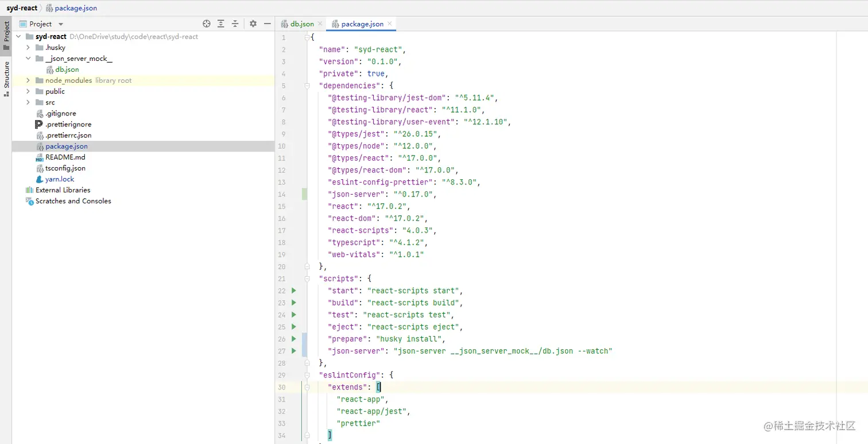Fold the eslintConfig block in the gutter
The width and height of the screenshot is (868, 444).
(307, 375)
